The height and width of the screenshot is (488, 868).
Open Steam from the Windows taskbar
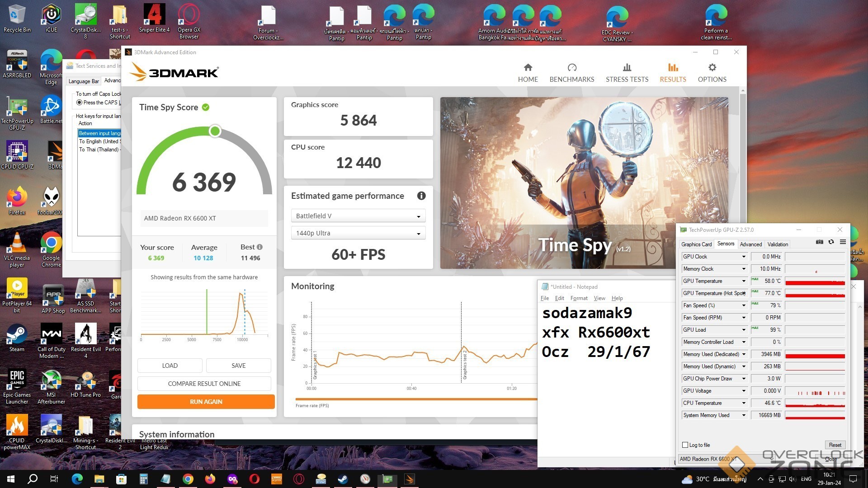(x=343, y=479)
